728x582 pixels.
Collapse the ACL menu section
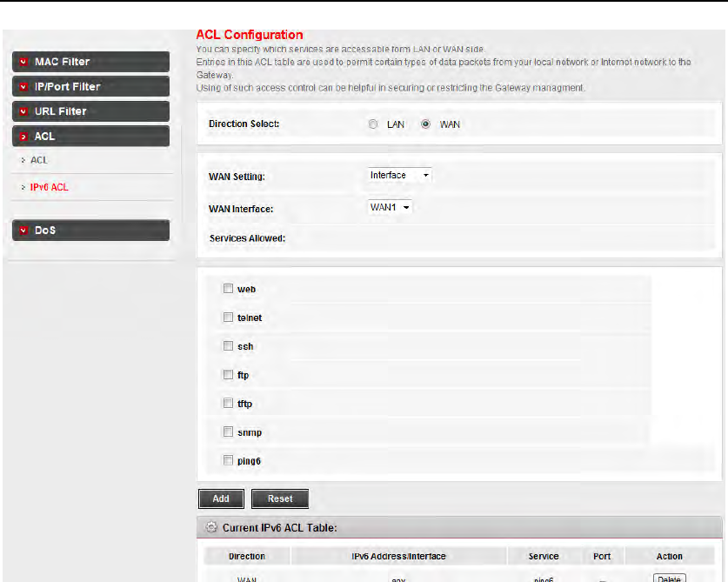pos(90,137)
